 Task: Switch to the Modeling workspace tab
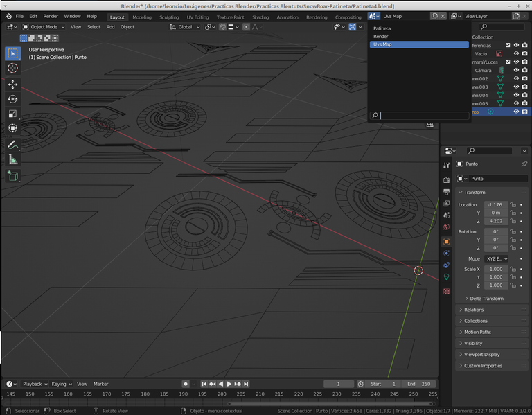(142, 17)
